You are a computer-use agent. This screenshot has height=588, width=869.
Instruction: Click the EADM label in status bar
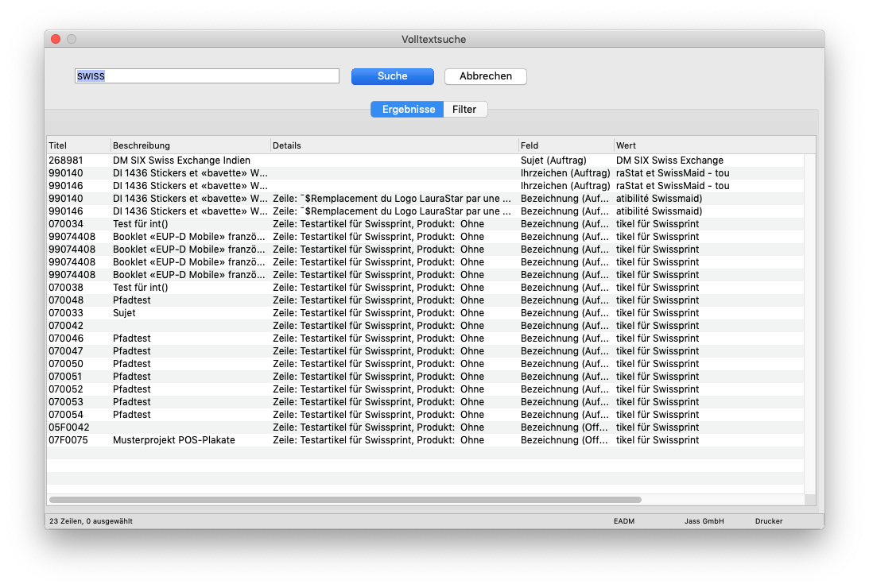(x=624, y=521)
